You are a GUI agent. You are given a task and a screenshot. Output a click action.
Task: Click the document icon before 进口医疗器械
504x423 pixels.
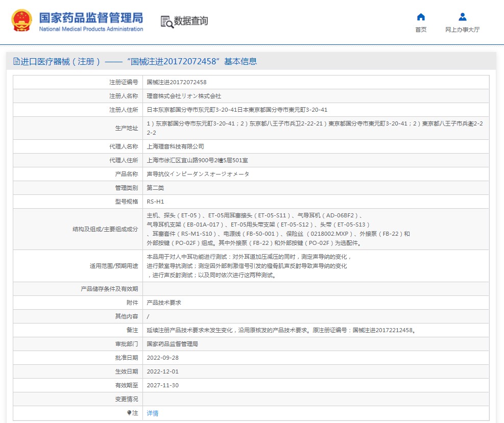16,61
